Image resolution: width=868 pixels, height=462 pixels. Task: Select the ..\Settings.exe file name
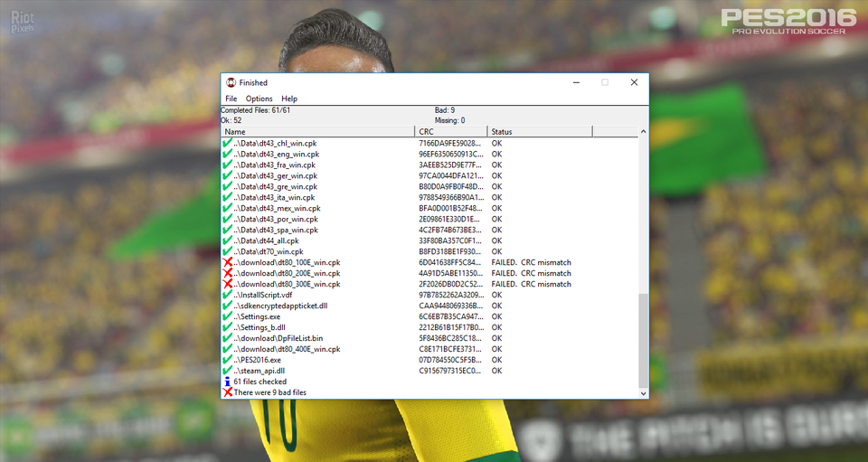(x=257, y=316)
